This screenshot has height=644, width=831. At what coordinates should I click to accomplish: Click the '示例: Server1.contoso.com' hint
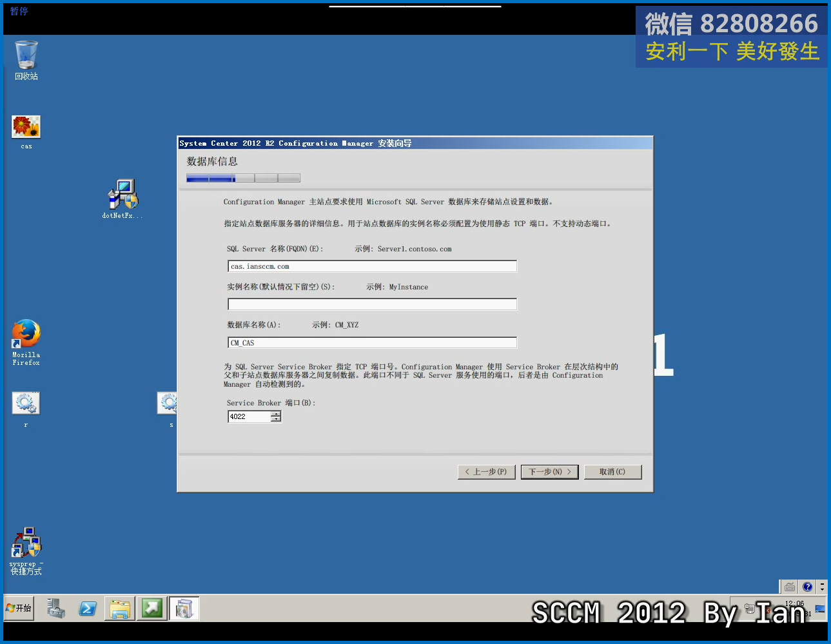(x=403, y=249)
